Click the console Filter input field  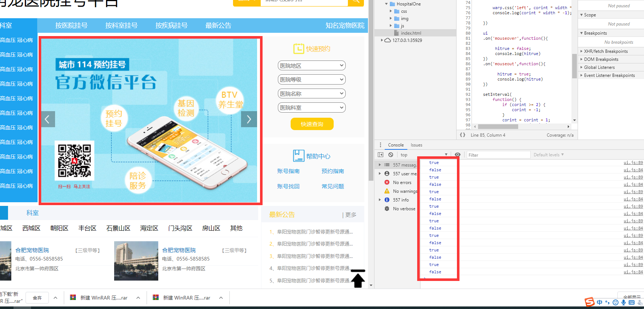498,155
